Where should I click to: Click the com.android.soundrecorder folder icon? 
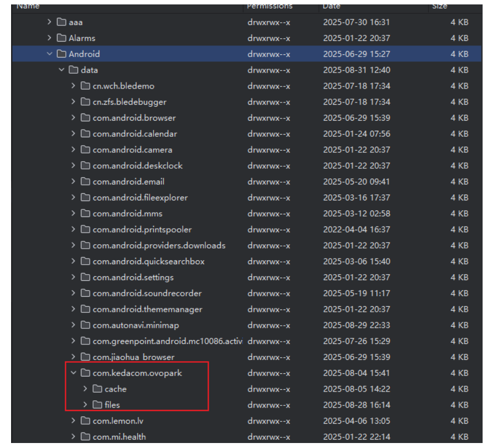pos(85,293)
